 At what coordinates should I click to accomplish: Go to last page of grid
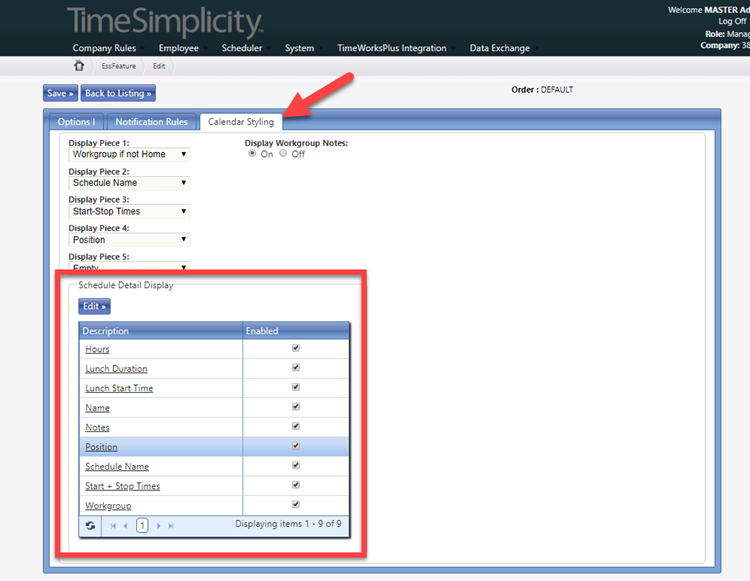coord(171,525)
